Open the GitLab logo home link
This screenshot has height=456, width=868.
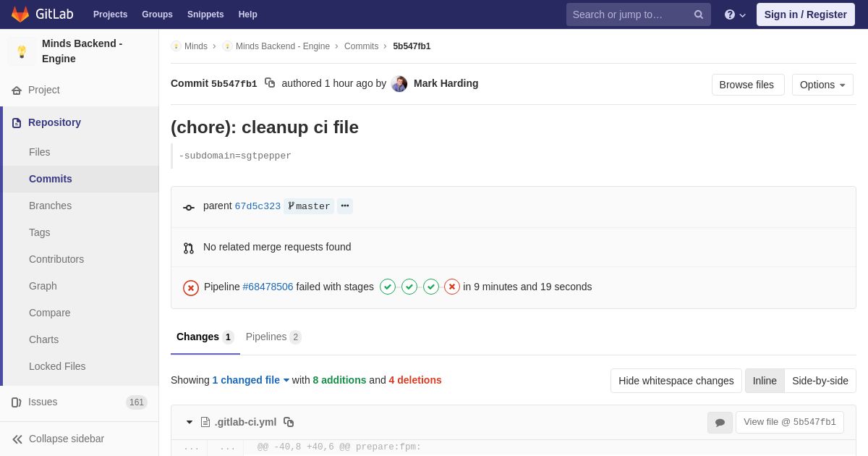point(42,14)
